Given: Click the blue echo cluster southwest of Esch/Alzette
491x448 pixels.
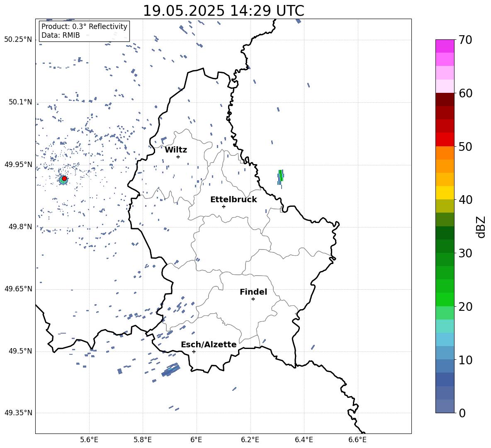Looking at the screenshot, I should click(x=171, y=370).
